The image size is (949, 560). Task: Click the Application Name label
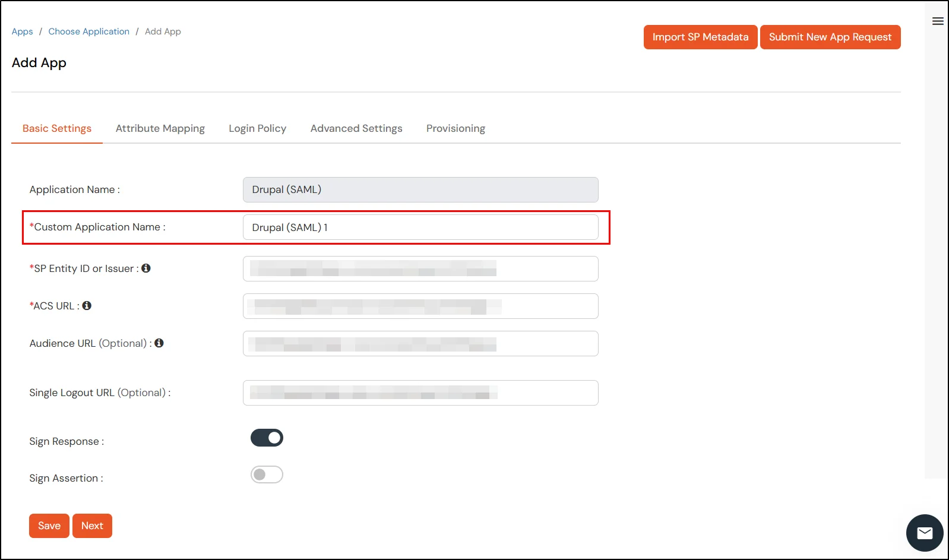(75, 189)
